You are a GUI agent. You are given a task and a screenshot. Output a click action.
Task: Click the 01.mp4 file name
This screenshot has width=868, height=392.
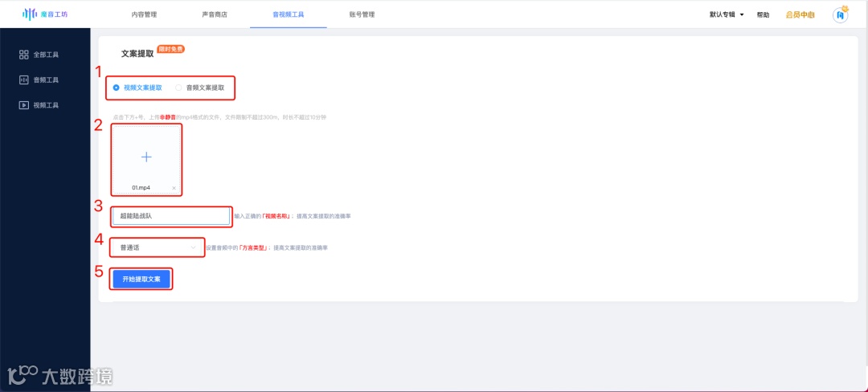(x=141, y=188)
